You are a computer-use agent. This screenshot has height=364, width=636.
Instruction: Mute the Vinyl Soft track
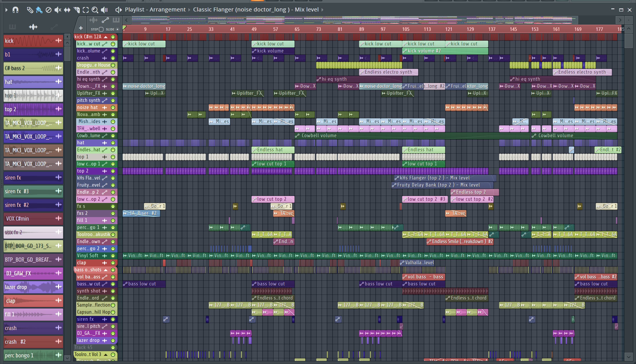(x=113, y=256)
